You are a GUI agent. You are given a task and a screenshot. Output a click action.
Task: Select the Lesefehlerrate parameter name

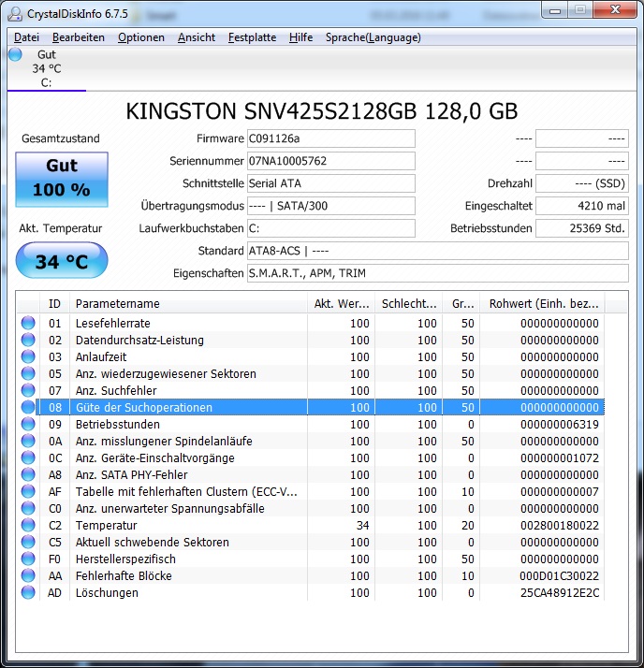pos(113,324)
